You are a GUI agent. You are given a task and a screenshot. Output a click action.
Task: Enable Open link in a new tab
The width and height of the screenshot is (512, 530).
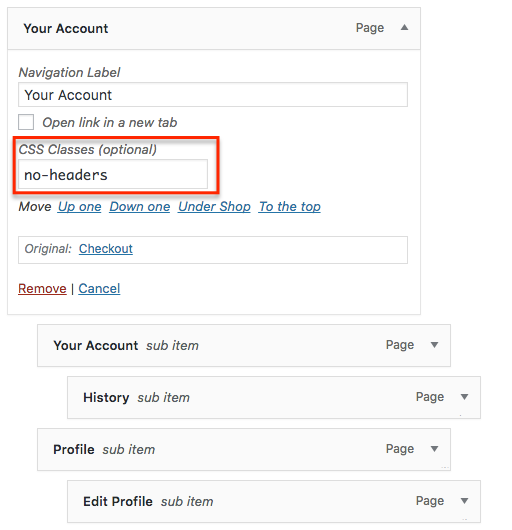point(26,122)
